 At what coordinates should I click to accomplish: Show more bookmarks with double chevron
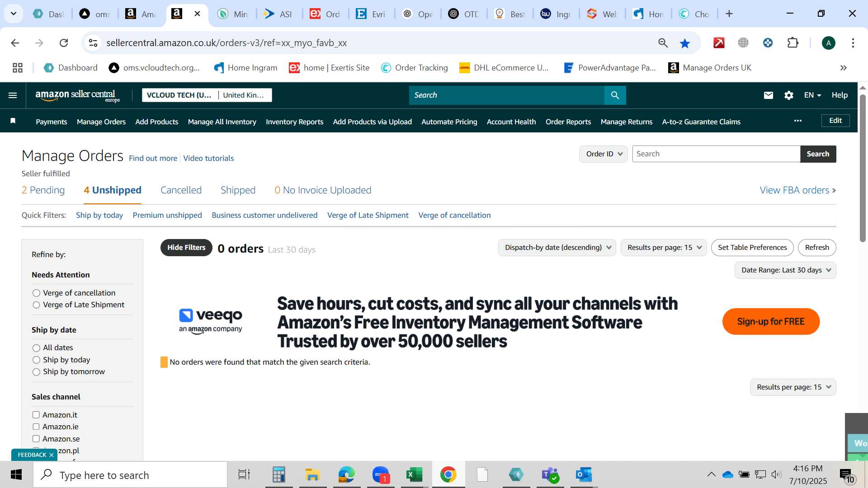click(844, 68)
